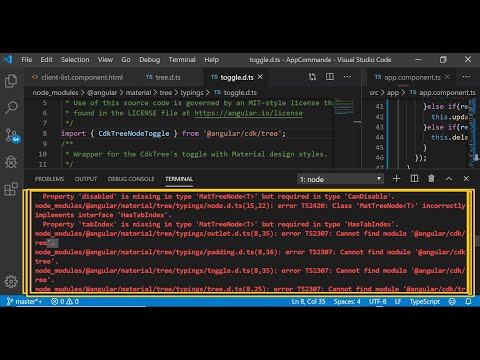The width and height of the screenshot is (480, 360).
Task: Open errors and warnings count in status bar
Action: tap(65, 301)
